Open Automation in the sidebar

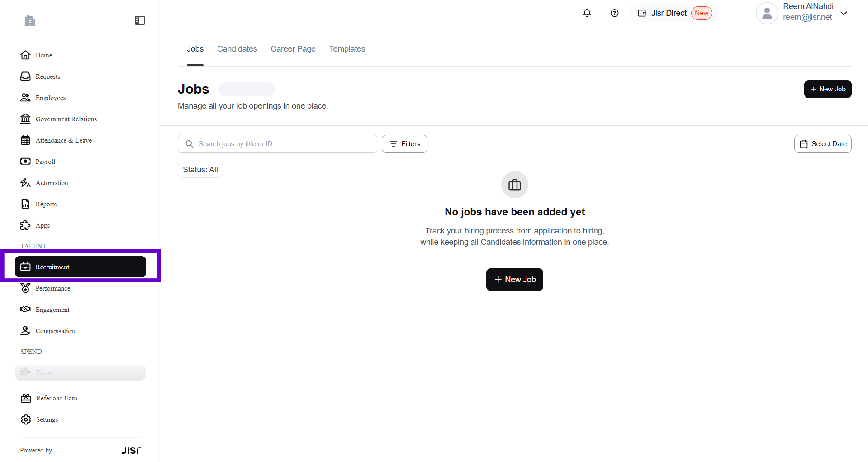(x=52, y=183)
